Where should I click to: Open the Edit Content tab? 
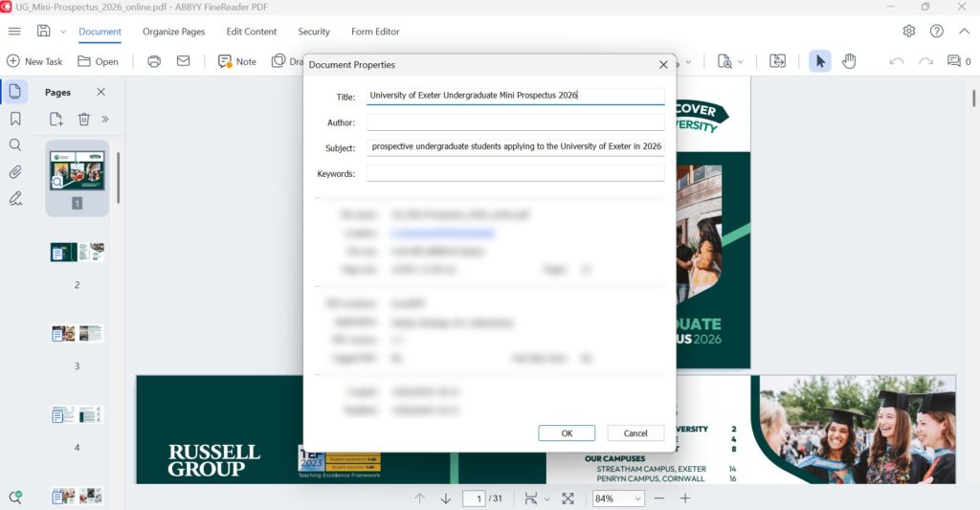252,32
